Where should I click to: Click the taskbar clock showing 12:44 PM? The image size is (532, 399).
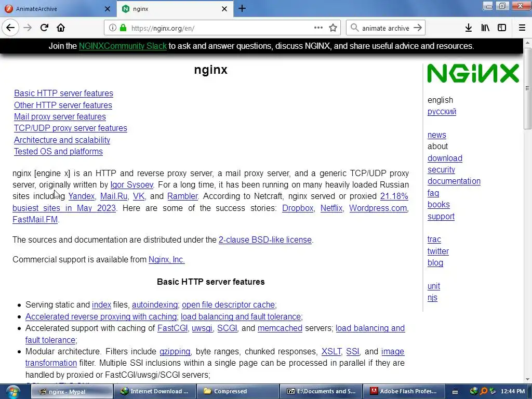[513, 391]
